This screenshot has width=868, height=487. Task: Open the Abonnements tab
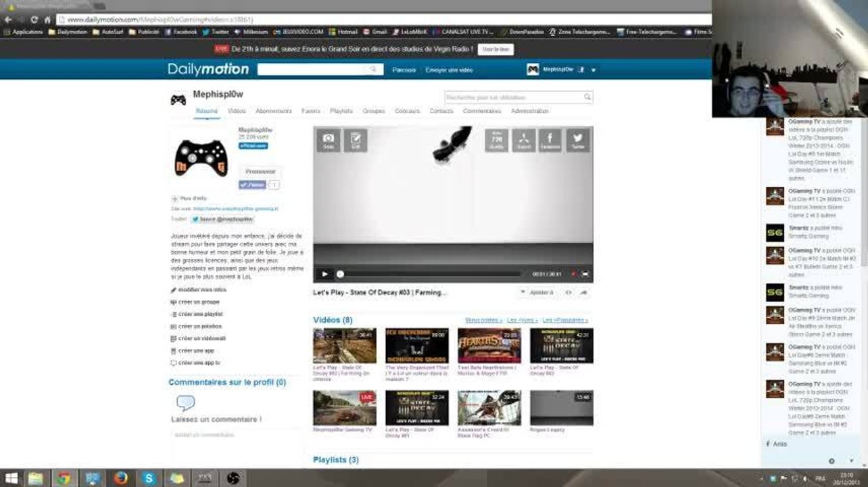[x=274, y=111]
